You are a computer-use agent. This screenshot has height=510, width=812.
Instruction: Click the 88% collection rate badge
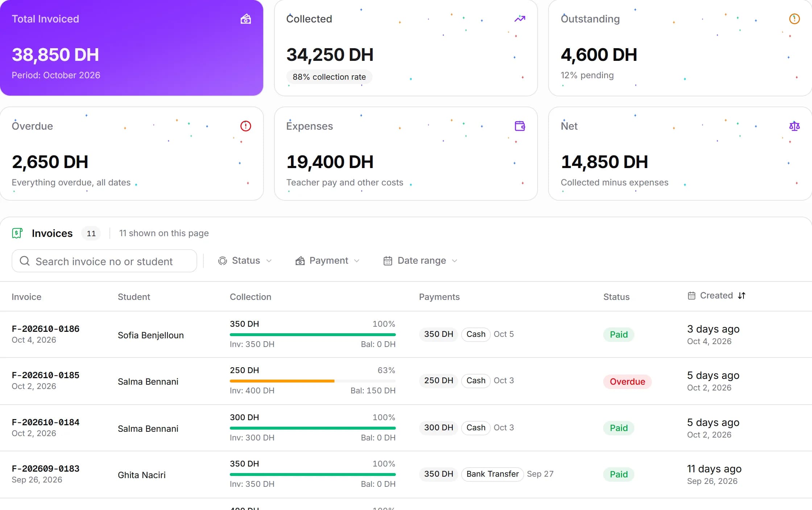coord(329,77)
